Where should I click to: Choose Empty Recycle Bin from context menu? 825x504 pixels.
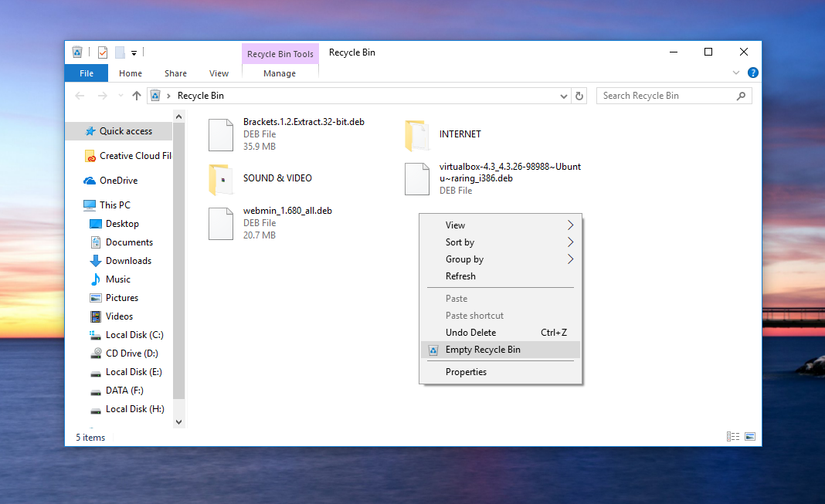click(x=501, y=350)
